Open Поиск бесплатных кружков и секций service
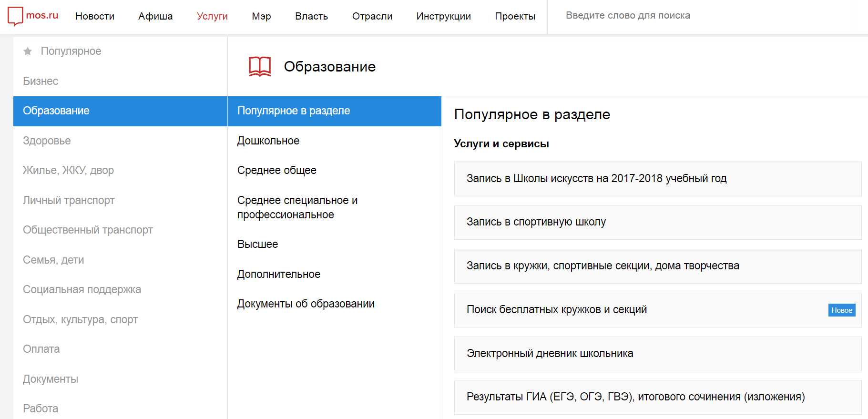This screenshot has height=419, width=868. [x=658, y=310]
